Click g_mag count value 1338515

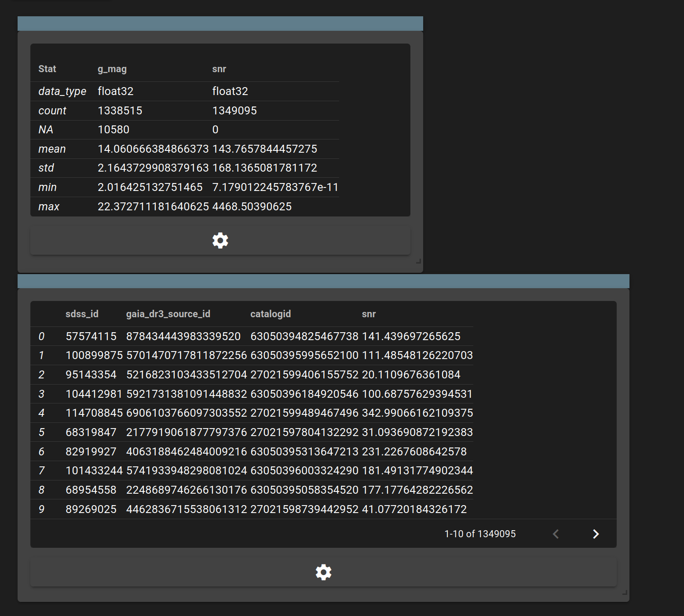(x=120, y=110)
